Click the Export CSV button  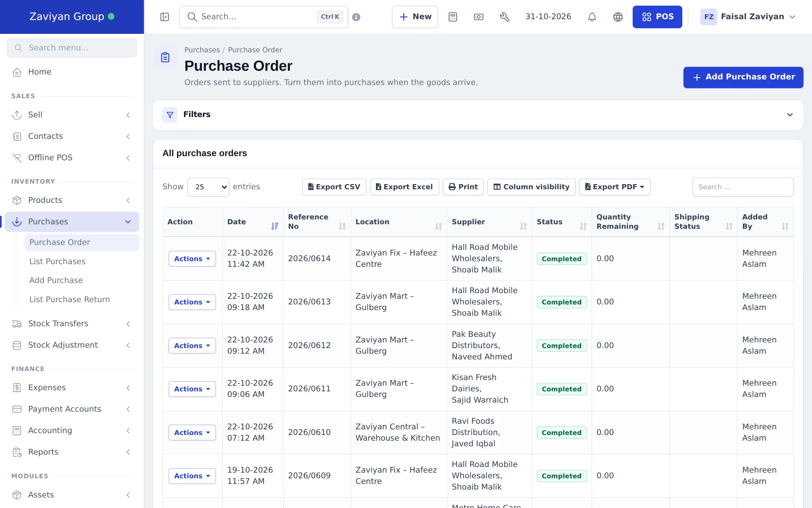tap(334, 187)
